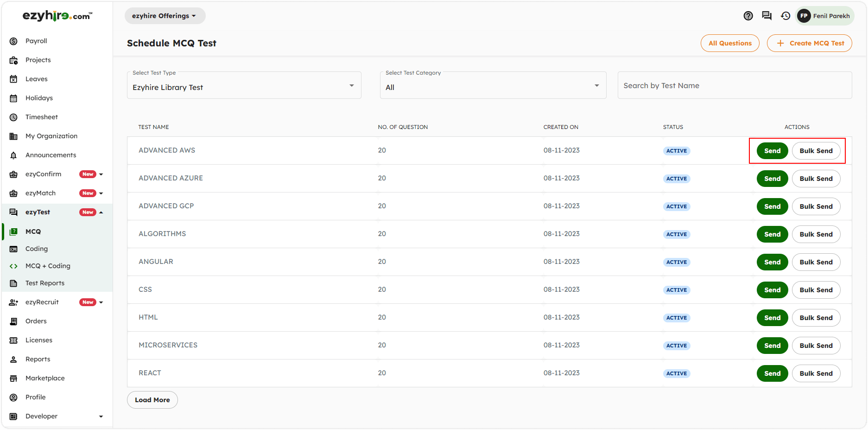Viewport: 868px width, 430px height.
Task: Click the ezyhire.com logo
Action: pos(57,16)
